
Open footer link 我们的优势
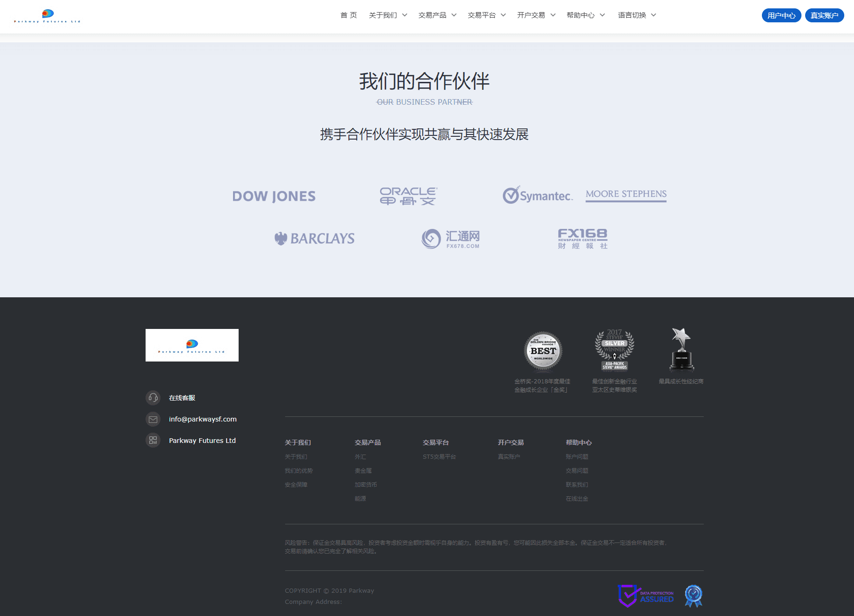(x=299, y=471)
